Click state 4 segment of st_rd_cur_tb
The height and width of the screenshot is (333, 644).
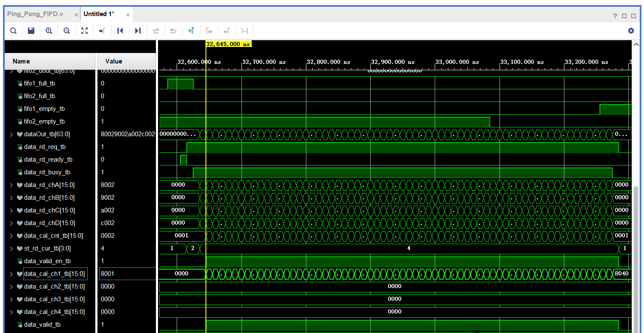point(409,248)
